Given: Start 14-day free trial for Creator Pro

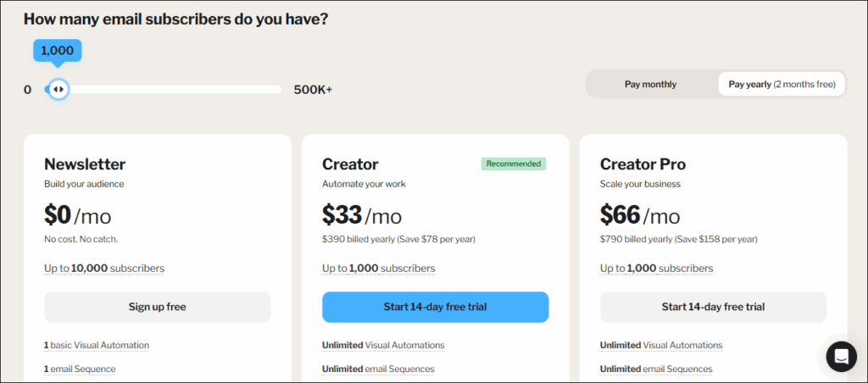Looking at the screenshot, I should click(x=713, y=307).
